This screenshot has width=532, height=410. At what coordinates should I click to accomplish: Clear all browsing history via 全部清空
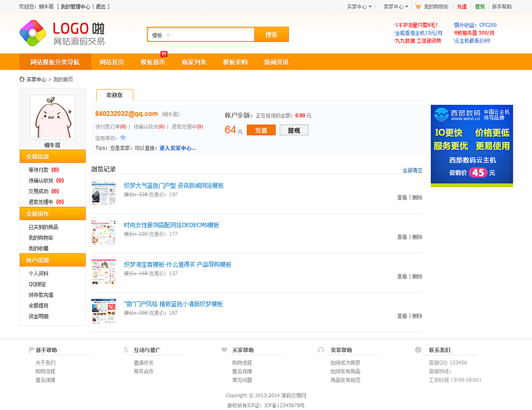pyautogui.click(x=412, y=171)
